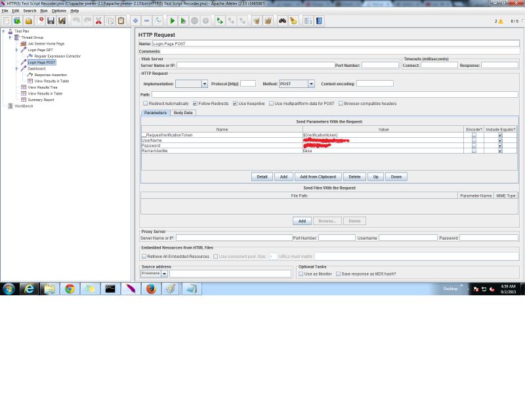Switch to the Body Data tab

tap(183, 113)
